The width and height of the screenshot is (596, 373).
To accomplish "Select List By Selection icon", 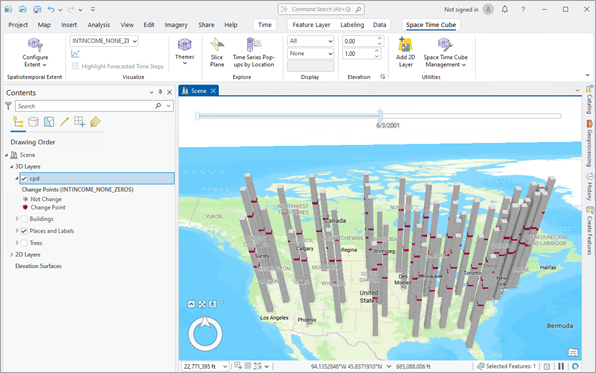I will (49, 122).
